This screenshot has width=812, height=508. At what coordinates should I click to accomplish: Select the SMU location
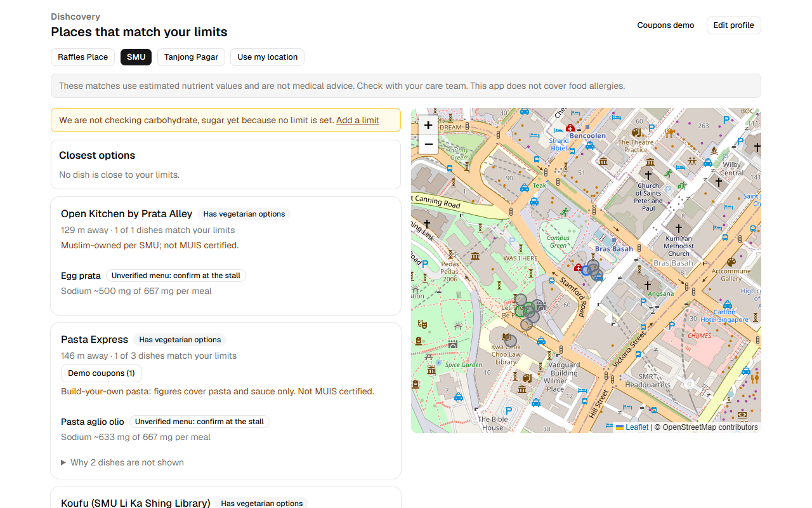pos(136,57)
